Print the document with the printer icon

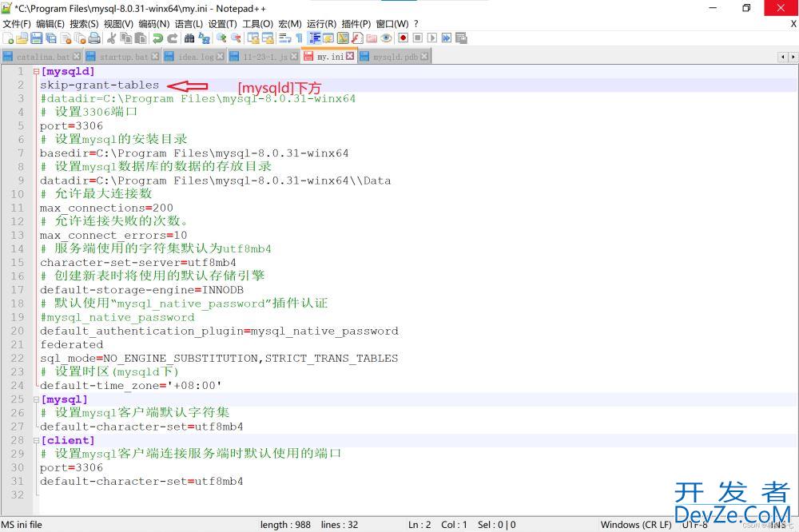coord(94,38)
